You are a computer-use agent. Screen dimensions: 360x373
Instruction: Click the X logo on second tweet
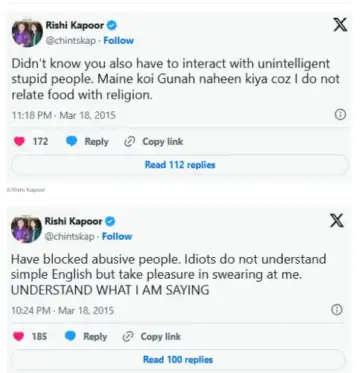pos(337,221)
